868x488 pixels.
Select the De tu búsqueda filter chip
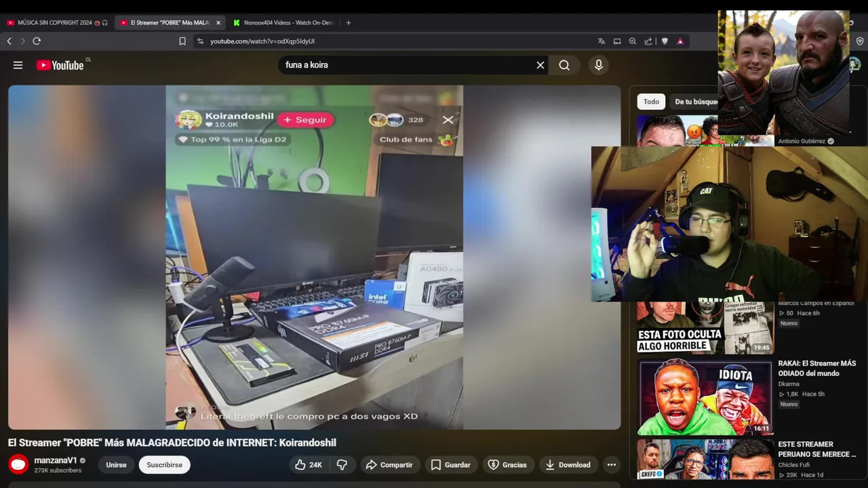pyautogui.click(x=696, y=102)
